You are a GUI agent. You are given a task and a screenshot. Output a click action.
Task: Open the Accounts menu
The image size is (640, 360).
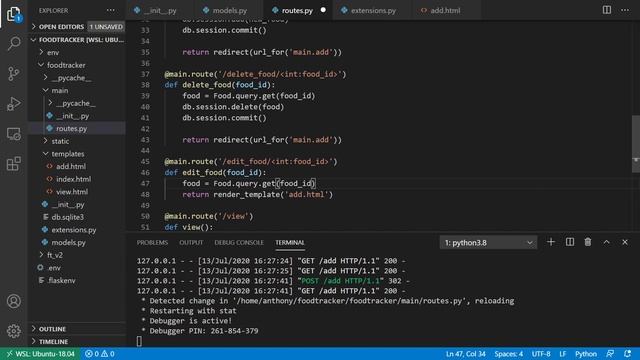pyautogui.click(x=14, y=301)
